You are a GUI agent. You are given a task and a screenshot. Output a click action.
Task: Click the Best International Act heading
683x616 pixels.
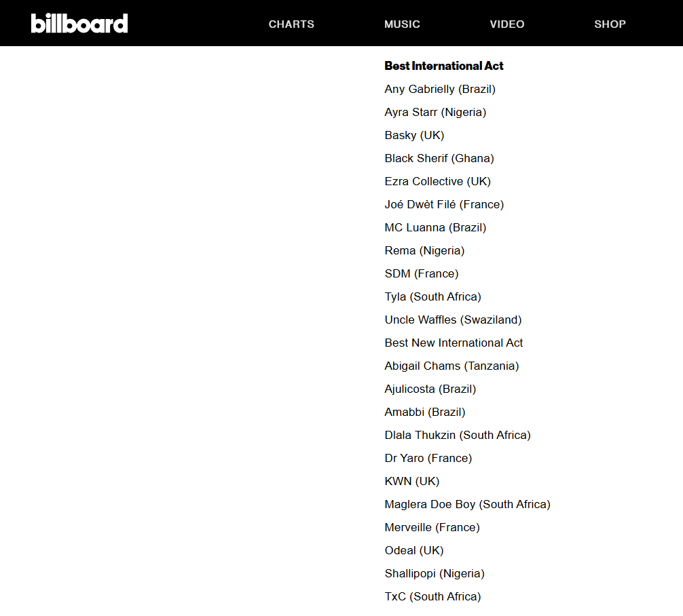(x=444, y=66)
